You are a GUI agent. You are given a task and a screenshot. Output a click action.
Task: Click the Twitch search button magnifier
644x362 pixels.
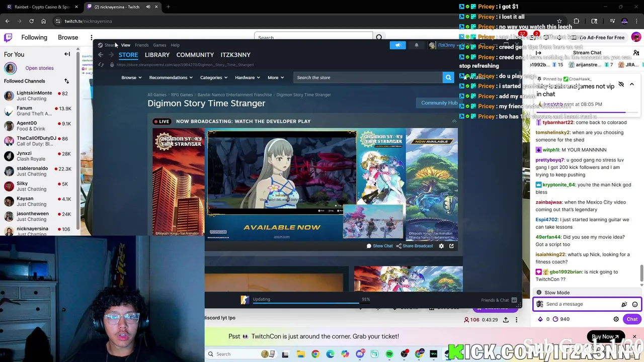pos(379,38)
